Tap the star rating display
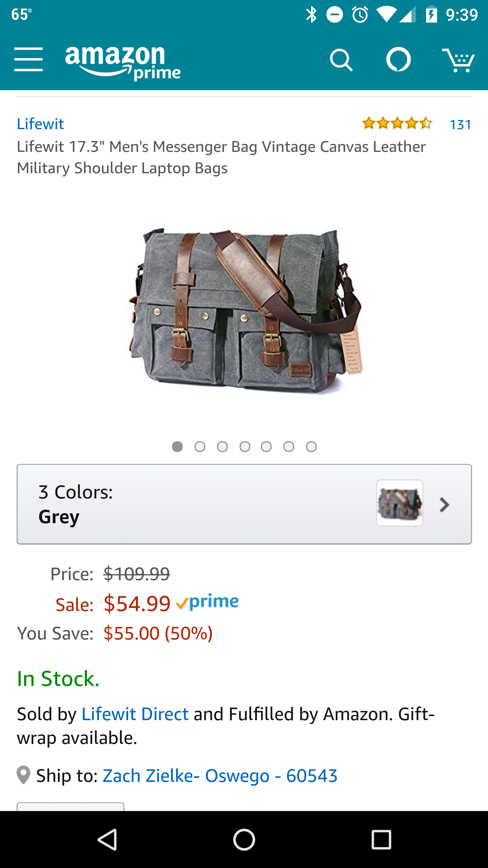The height and width of the screenshot is (868, 488). coord(397,123)
